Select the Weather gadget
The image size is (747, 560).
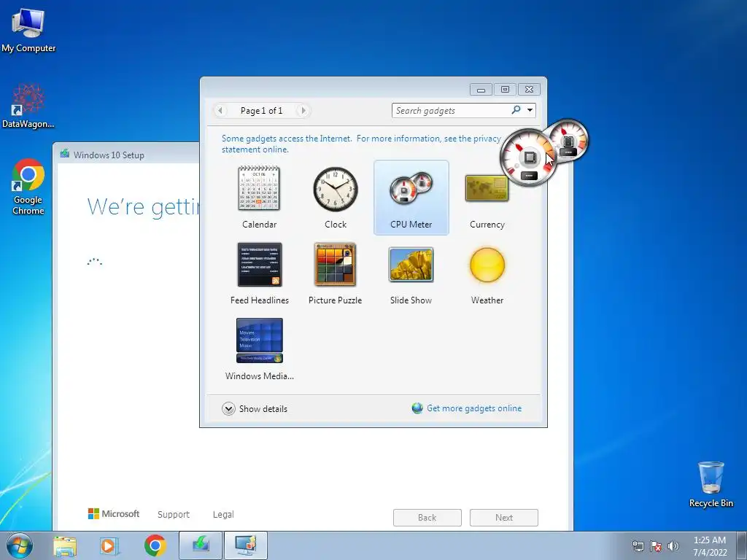click(x=487, y=273)
